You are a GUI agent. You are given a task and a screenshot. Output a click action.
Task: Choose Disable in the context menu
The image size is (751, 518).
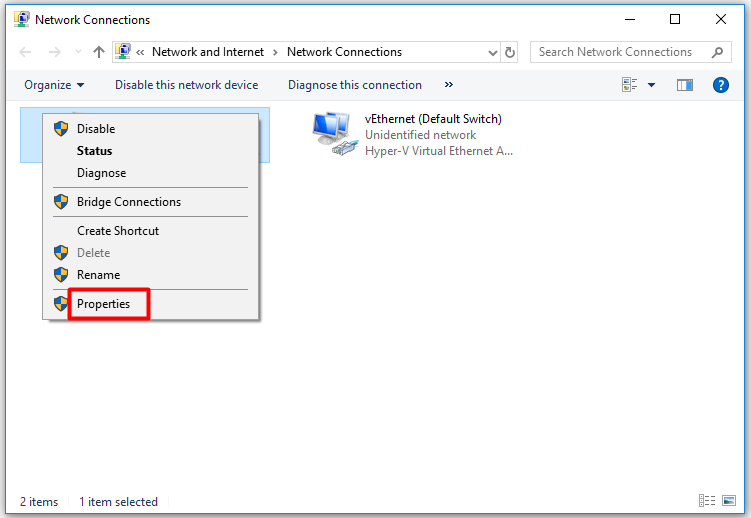point(151,129)
